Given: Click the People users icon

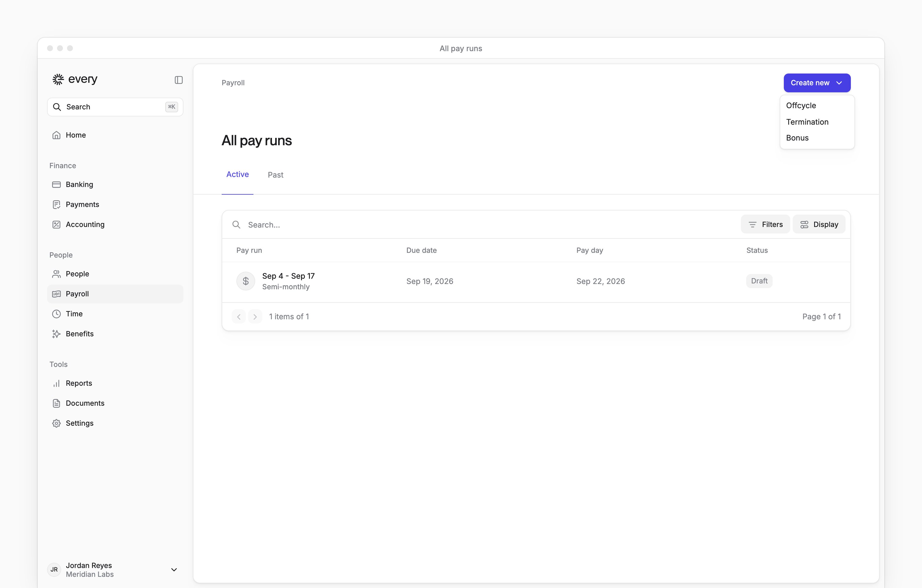Looking at the screenshot, I should pyautogui.click(x=56, y=274).
